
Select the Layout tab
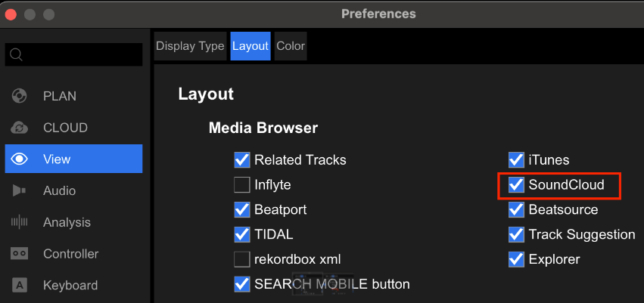pyautogui.click(x=250, y=46)
